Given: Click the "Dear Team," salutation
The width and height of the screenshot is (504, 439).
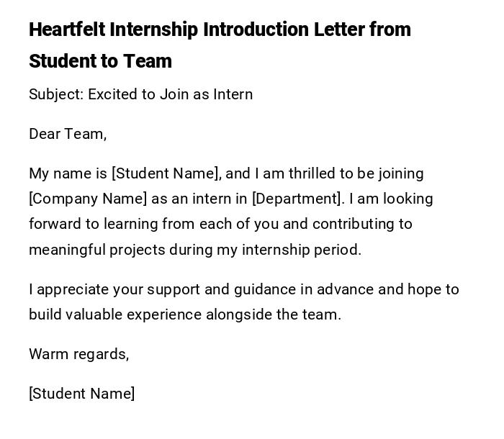Looking at the screenshot, I should point(68,134).
